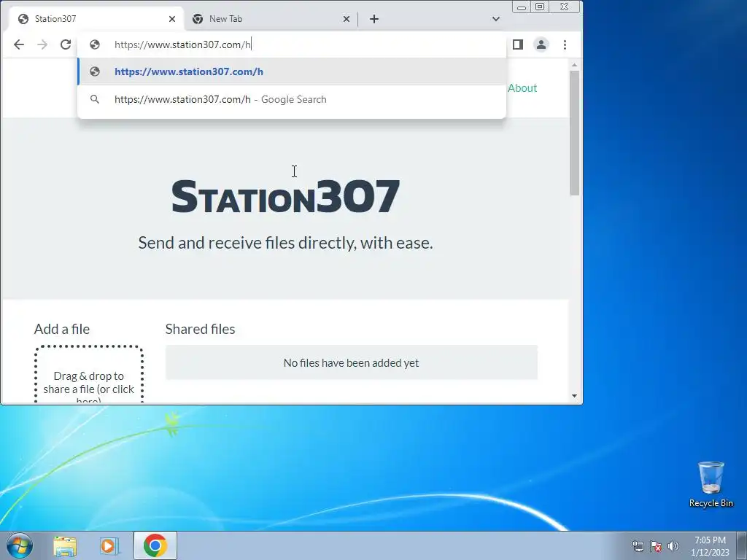Screen dimensions: 747x560
Task: Open the Chrome profile avatar
Action: pos(541,44)
